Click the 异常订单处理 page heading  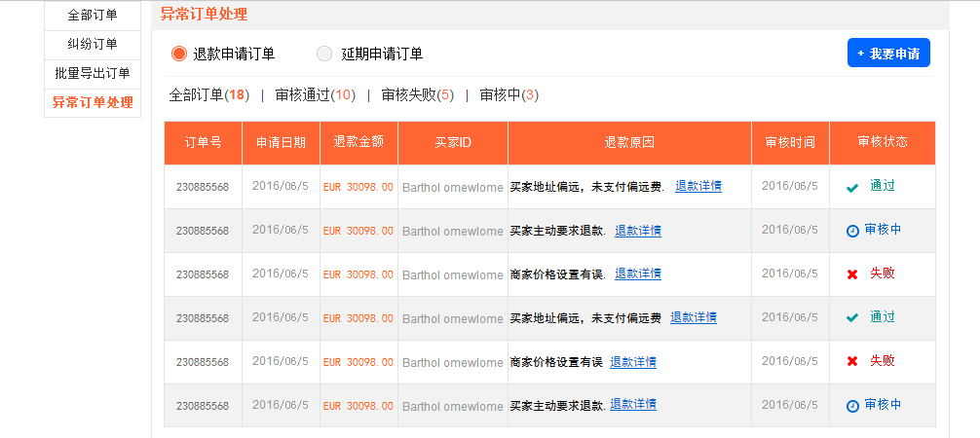point(204,14)
